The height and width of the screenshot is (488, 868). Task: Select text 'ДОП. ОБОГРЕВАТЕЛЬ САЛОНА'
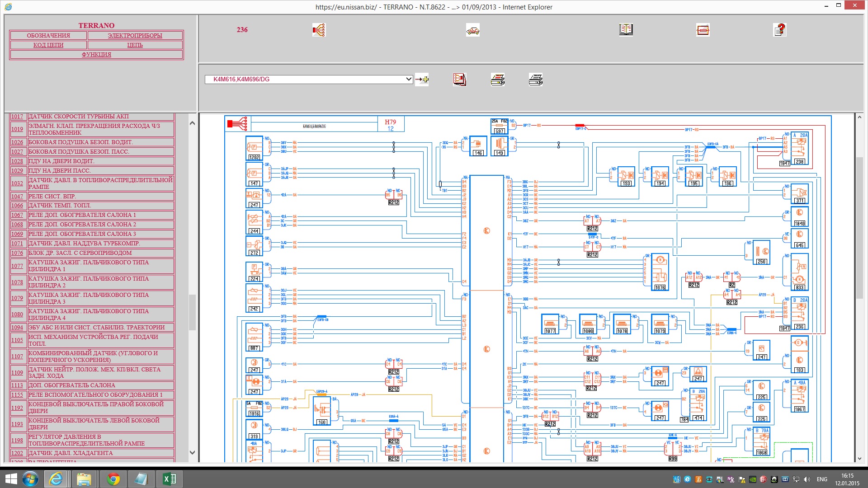[72, 385]
